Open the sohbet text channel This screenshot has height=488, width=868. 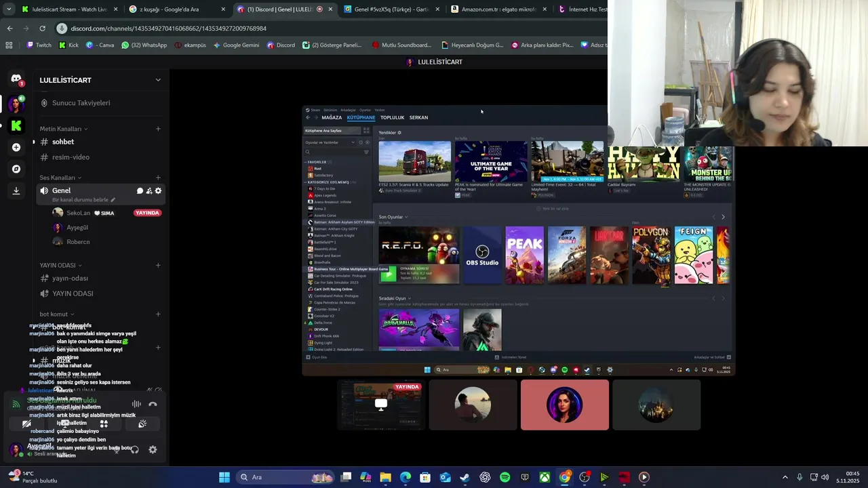[100, 142]
